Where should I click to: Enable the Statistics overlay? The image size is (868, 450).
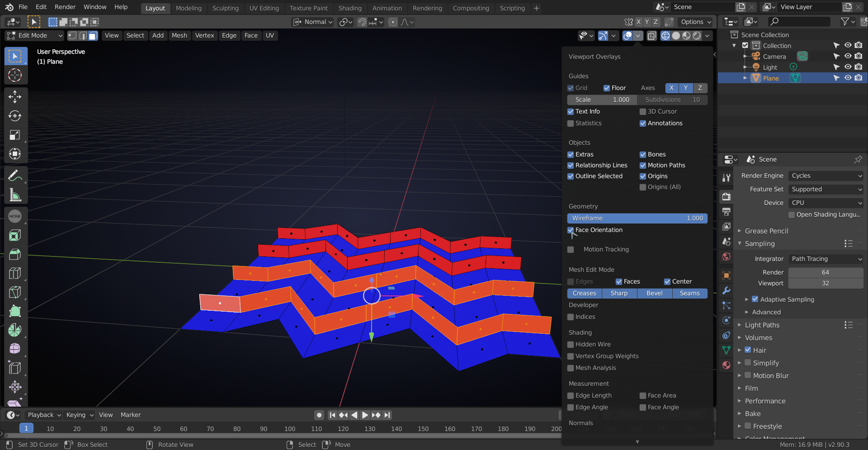pyautogui.click(x=571, y=123)
